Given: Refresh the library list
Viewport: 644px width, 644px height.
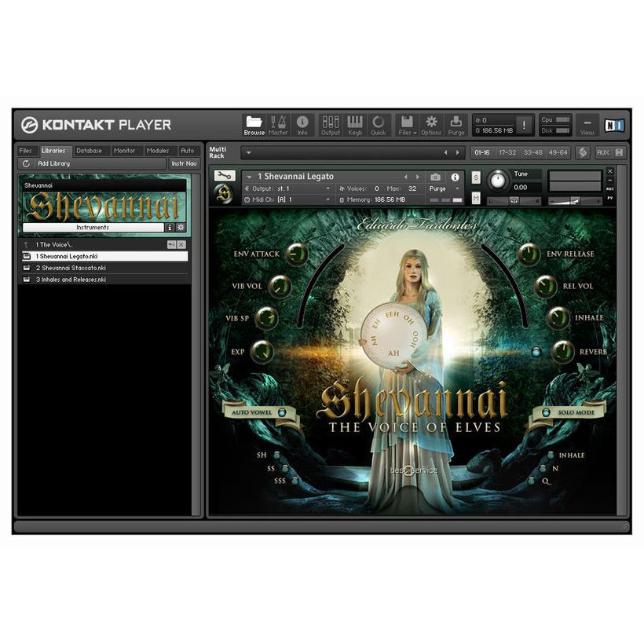Looking at the screenshot, I should click(26, 163).
